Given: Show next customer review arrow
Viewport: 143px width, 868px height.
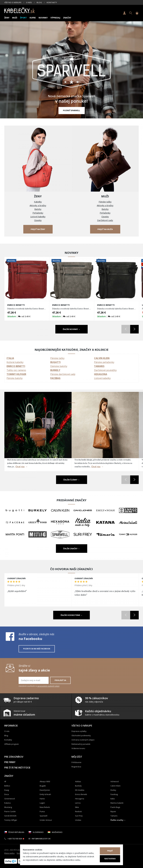Looking at the screenshot, I should coord(134,615).
